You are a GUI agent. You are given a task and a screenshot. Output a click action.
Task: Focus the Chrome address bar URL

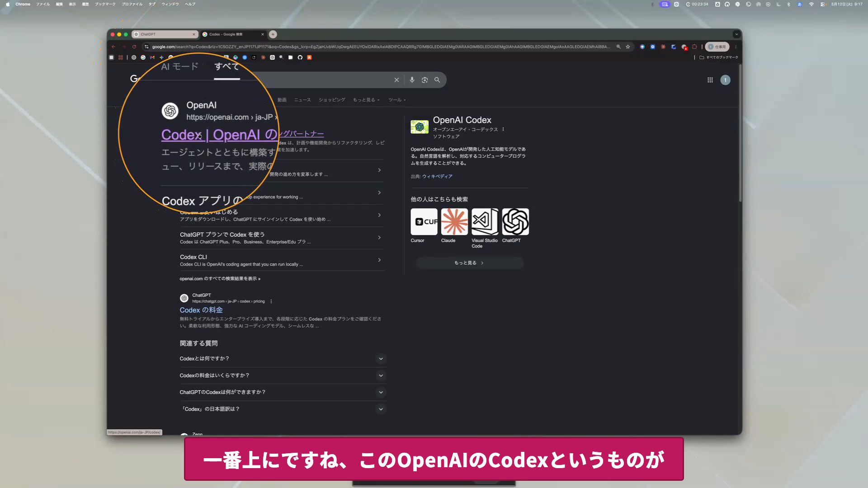click(x=381, y=47)
